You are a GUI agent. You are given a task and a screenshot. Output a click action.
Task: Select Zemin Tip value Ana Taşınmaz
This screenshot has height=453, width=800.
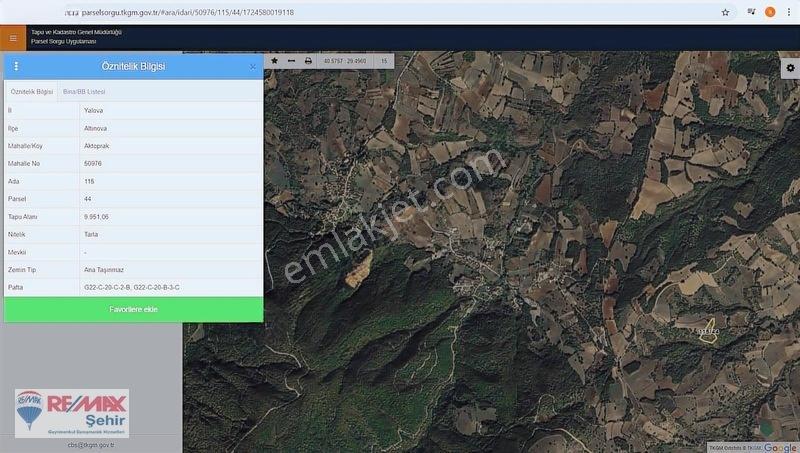pyautogui.click(x=104, y=270)
